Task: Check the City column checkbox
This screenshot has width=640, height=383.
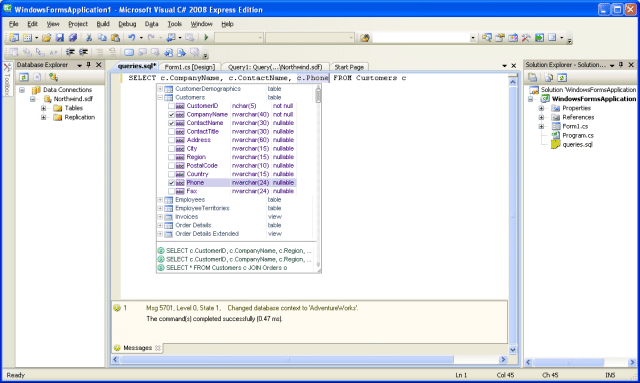Action: click(171, 149)
